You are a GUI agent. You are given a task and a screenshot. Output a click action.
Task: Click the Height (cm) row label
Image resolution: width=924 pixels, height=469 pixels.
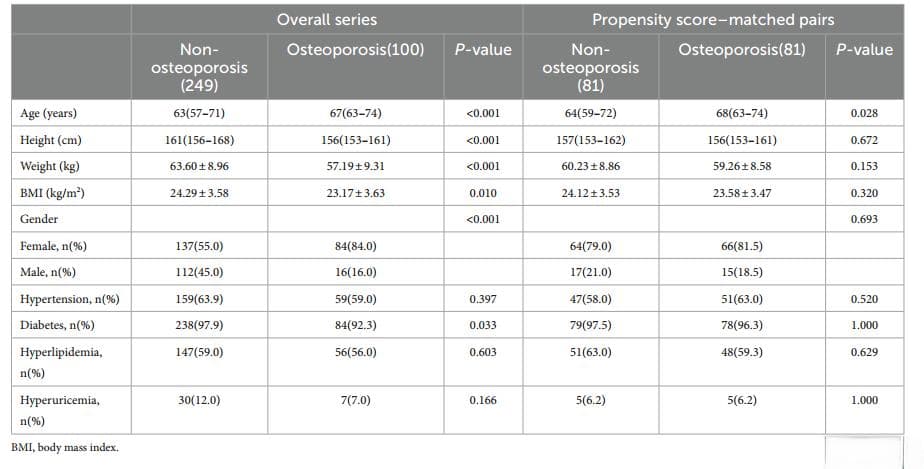51,140
